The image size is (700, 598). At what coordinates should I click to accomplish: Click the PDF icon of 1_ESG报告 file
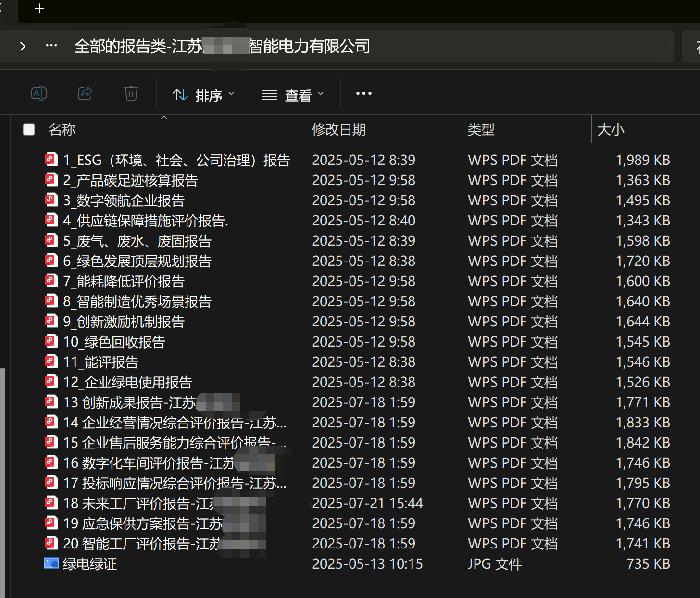51,159
